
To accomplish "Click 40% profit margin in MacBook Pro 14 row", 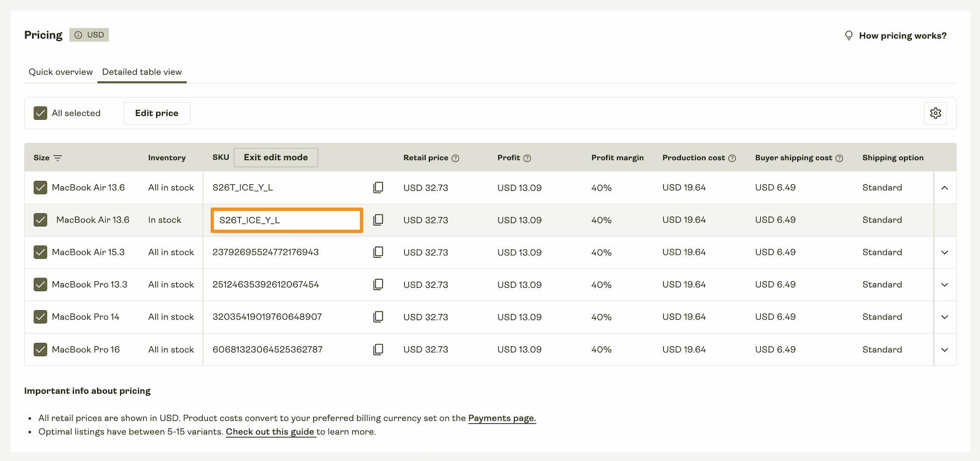I will pos(601,317).
